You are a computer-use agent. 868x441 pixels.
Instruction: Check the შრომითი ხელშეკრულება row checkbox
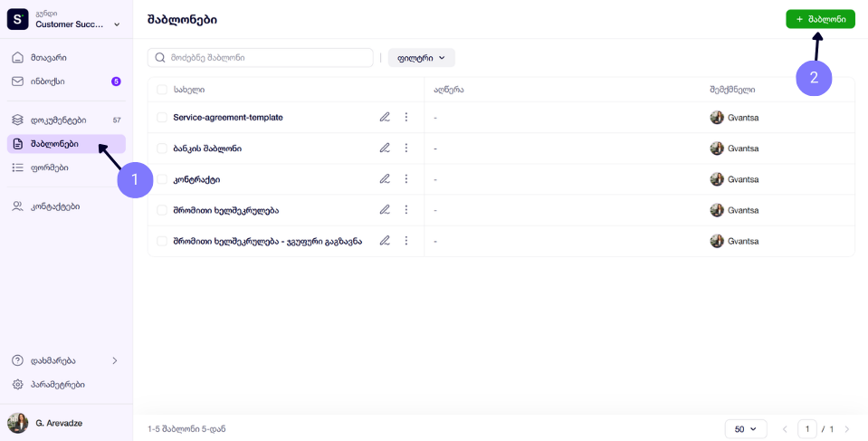click(162, 210)
